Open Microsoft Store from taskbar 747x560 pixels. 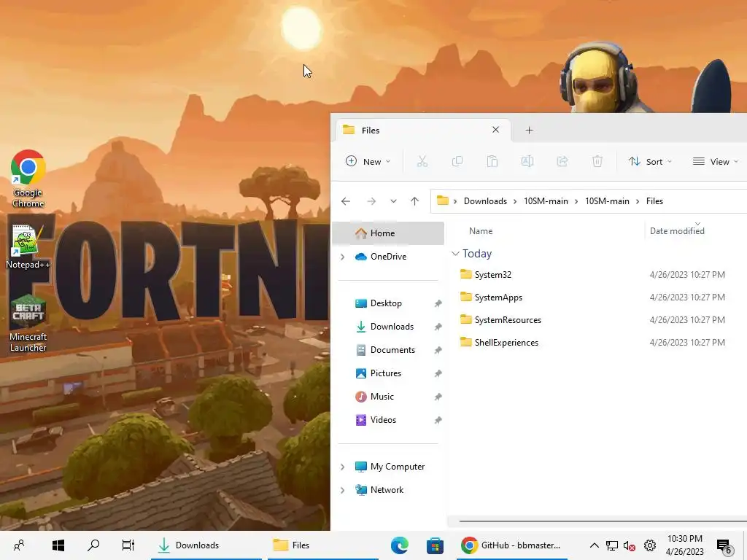[x=435, y=545]
